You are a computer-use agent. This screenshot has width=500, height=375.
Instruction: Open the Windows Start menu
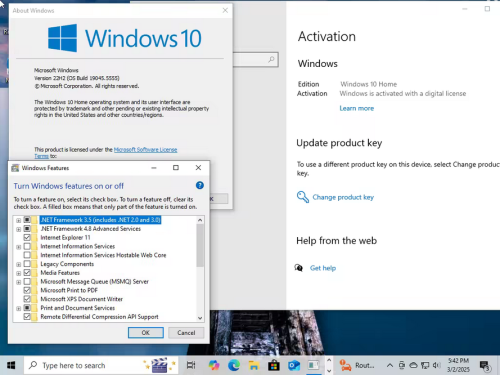click(x=11, y=365)
